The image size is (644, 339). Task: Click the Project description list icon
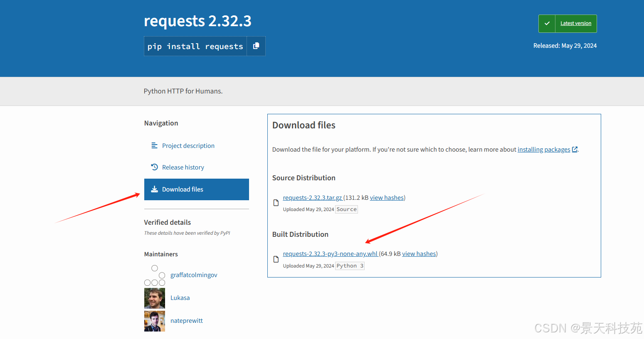tap(154, 145)
